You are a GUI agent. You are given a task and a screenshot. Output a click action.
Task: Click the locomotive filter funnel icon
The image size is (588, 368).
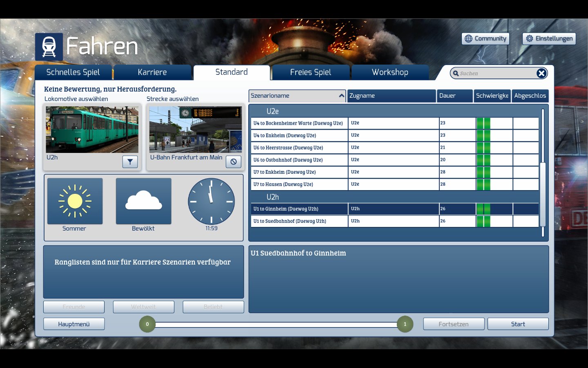coord(130,162)
